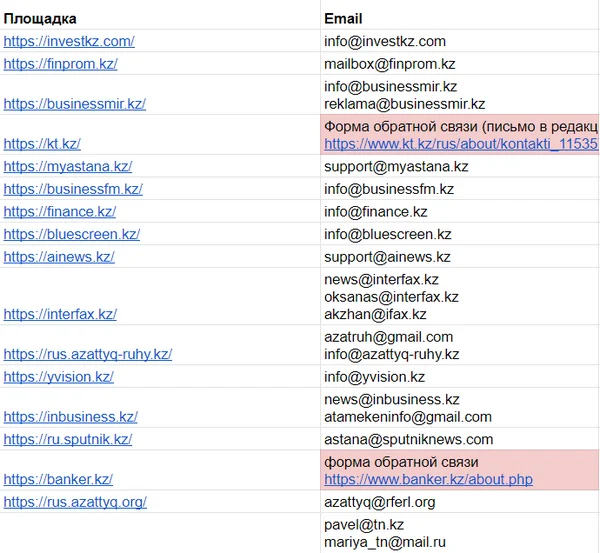Image resolution: width=600 pixels, height=553 pixels.
Task: Visit the myastana.kz link
Action: tap(68, 166)
